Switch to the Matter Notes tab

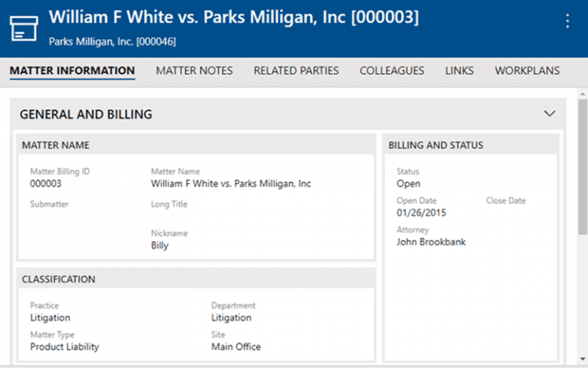click(194, 71)
